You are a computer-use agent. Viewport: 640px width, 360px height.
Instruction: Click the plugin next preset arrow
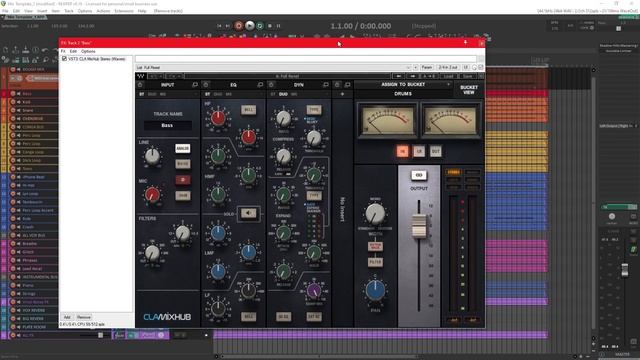click(x=413, y=76)
